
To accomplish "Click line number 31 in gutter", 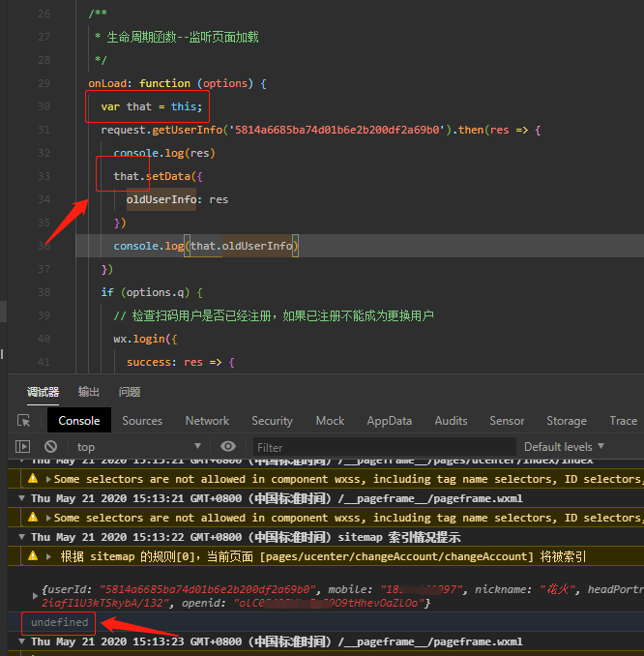I will [x=44, y=130].
